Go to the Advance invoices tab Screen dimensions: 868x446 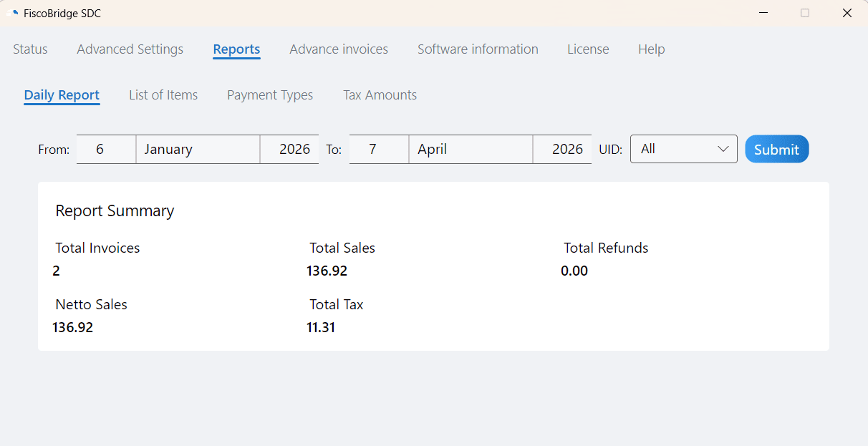339,49
